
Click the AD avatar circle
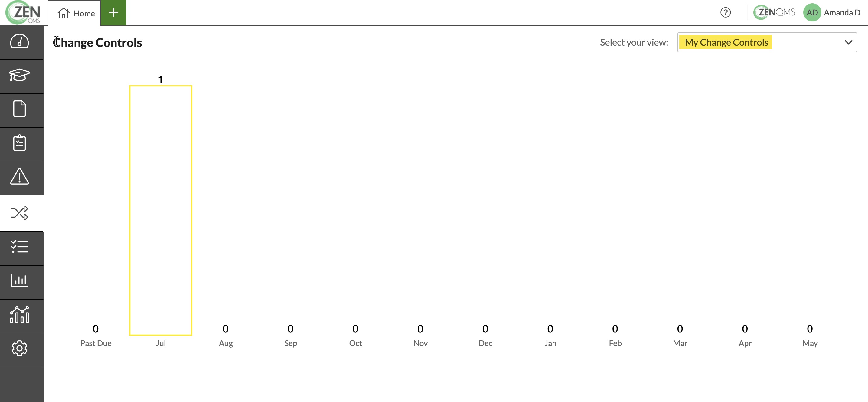click(812, 13)
